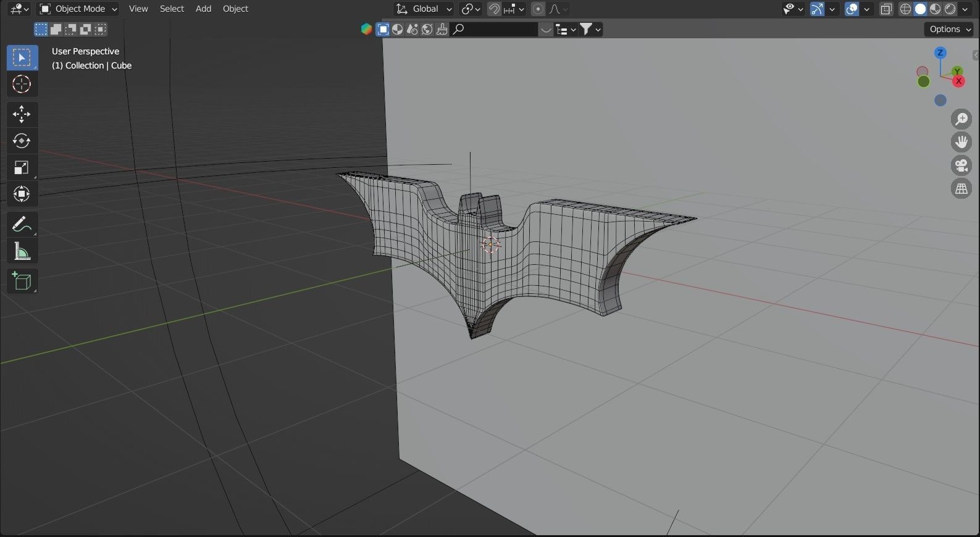Click the colorful cube icon in header

point(366,29)
